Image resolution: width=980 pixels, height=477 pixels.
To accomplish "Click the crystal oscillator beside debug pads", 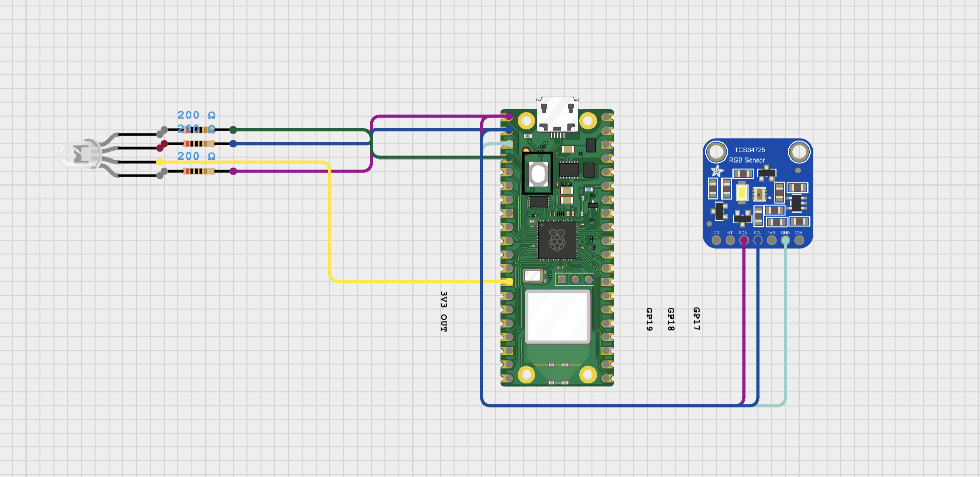I will click(533, 276).
